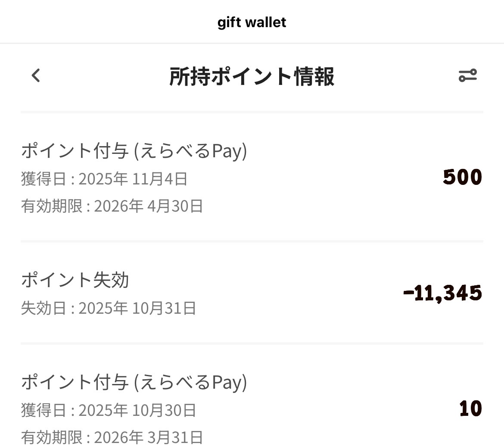Click the 有効期限 2026年 3月31日 line
Viewport: 504px width, 446px height.
point(112,437)
